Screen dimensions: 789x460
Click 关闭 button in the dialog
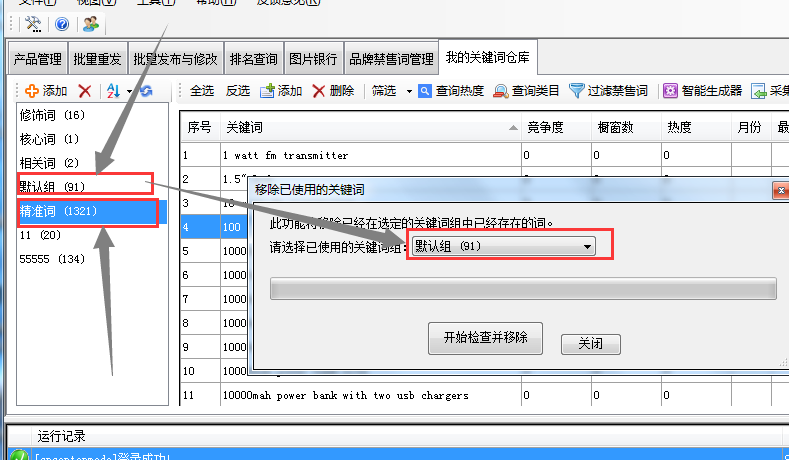590,343
